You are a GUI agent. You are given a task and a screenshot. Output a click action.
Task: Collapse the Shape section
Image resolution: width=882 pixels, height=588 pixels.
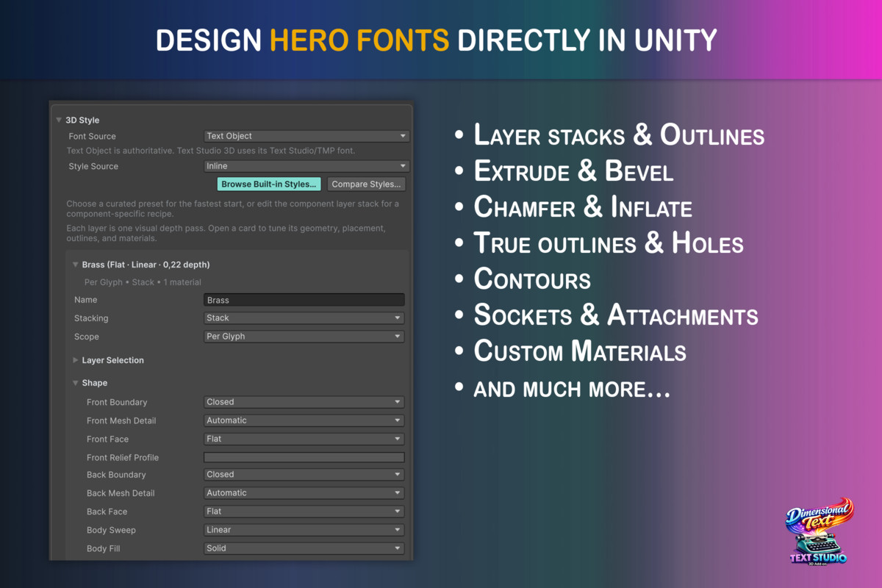coord(75,383)
